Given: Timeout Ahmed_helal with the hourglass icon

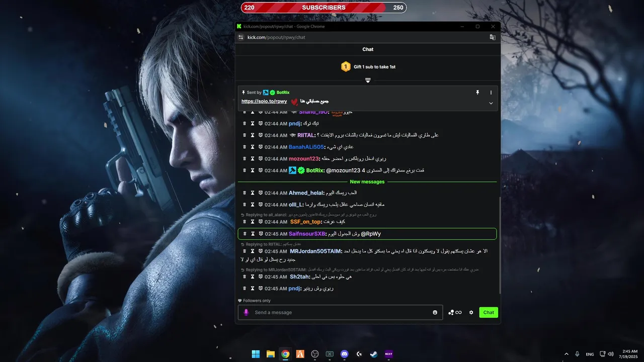Looking at the screenshot, I should coord(253,193).
